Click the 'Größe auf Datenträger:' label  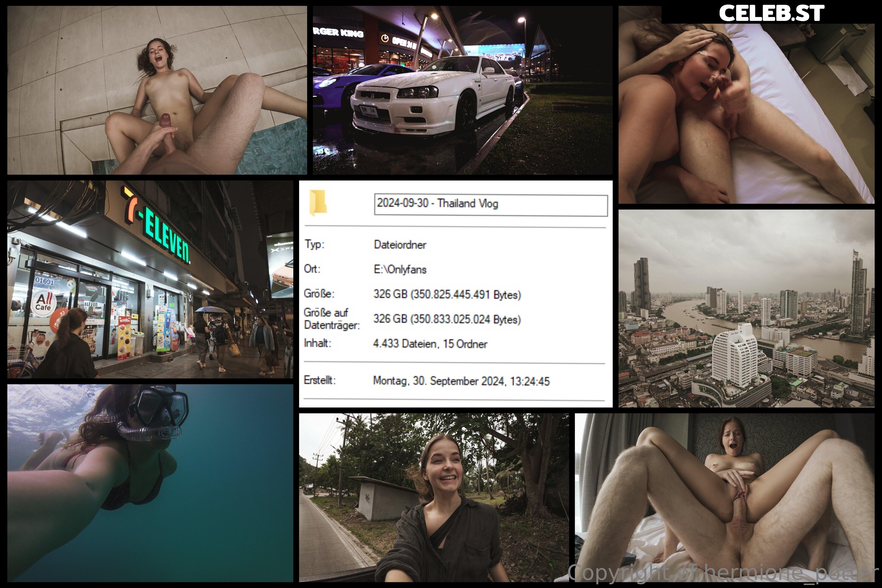pyautogui.click(x=332, y=319)
